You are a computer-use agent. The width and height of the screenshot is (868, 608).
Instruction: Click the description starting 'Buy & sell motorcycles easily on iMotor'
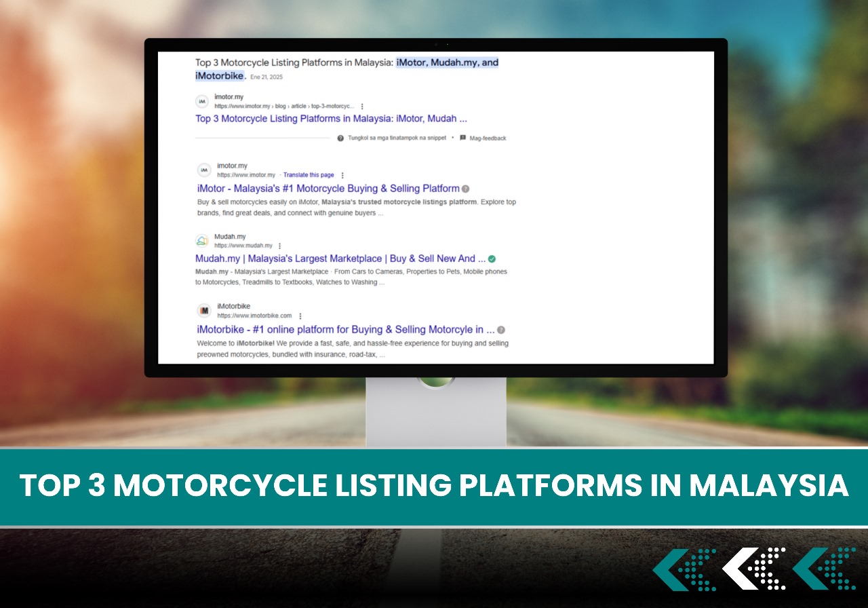click(x=357, y=208)
